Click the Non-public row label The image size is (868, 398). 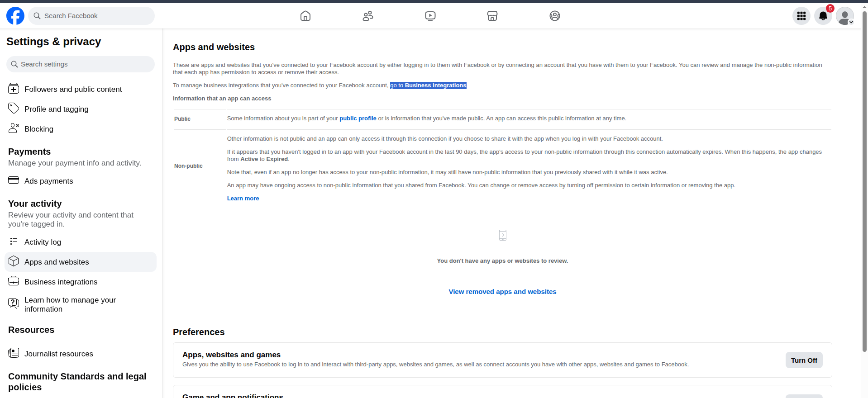188,166
